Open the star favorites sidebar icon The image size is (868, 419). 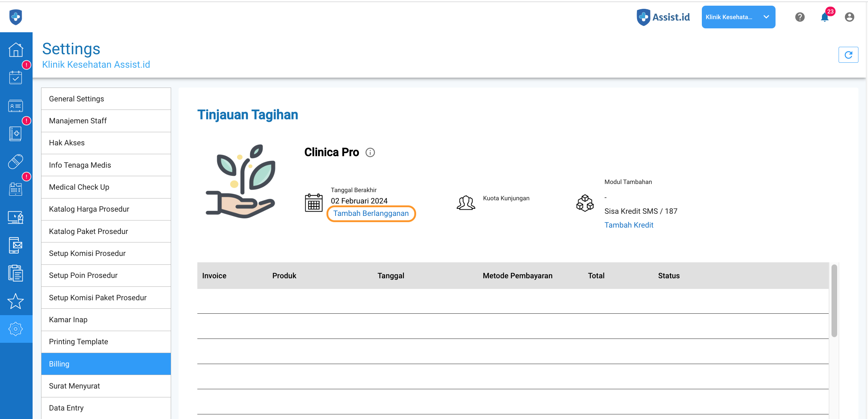tap(16, 301)
